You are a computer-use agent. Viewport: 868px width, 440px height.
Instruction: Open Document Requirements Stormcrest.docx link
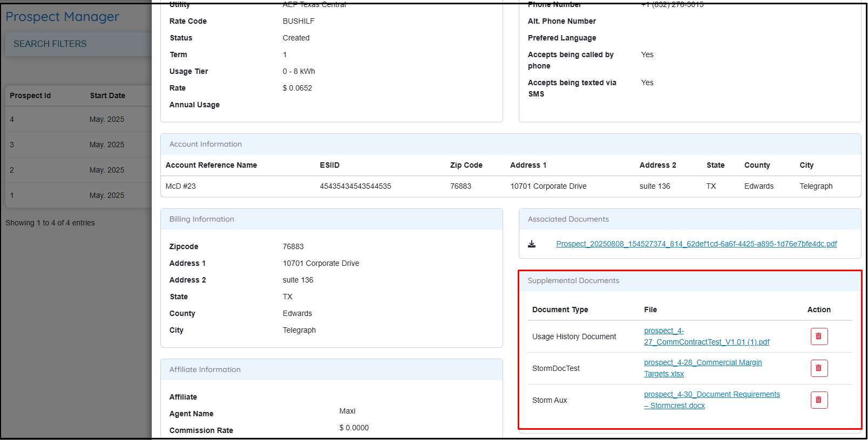711,395
